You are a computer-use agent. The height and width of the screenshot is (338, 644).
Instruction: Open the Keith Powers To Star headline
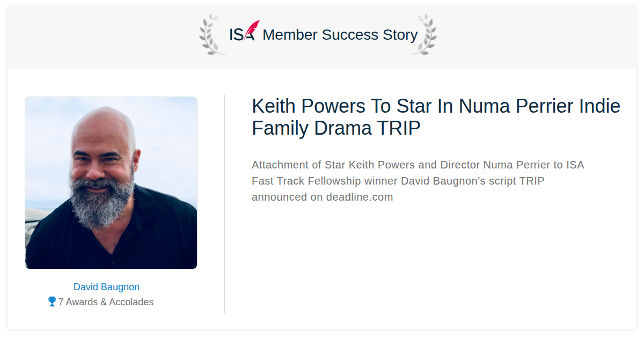click(436, 117)
